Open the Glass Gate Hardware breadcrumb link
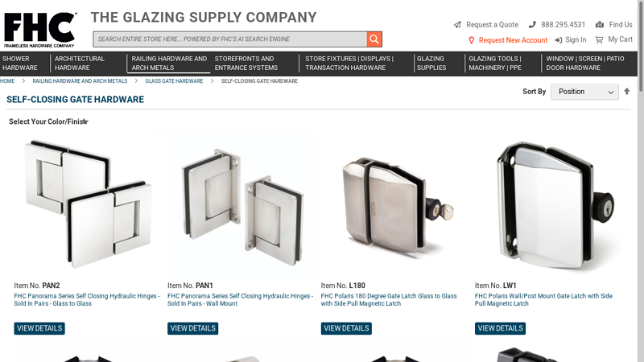The image size is (644, 362). 174,81
